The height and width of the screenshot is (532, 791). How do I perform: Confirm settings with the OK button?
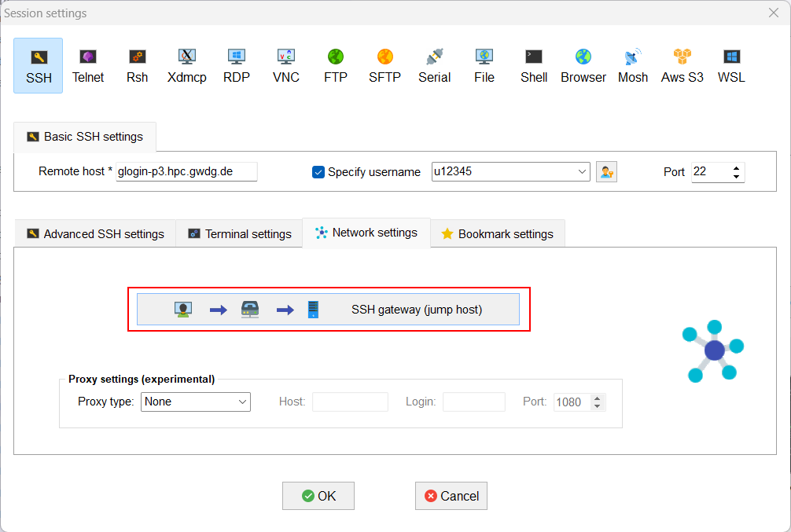[318, 495]
